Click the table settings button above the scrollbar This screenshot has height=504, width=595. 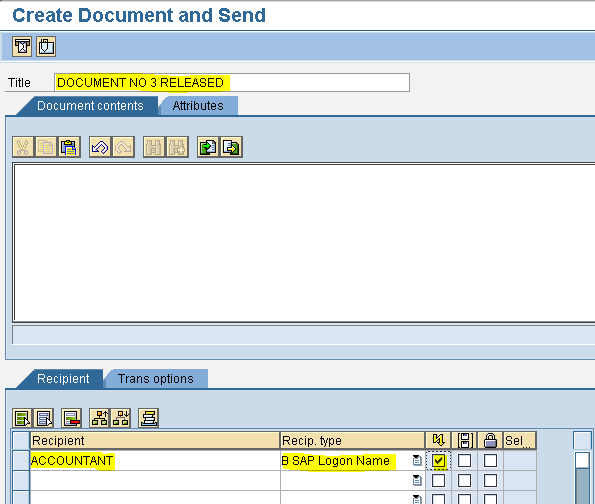[x=582, y=440]
